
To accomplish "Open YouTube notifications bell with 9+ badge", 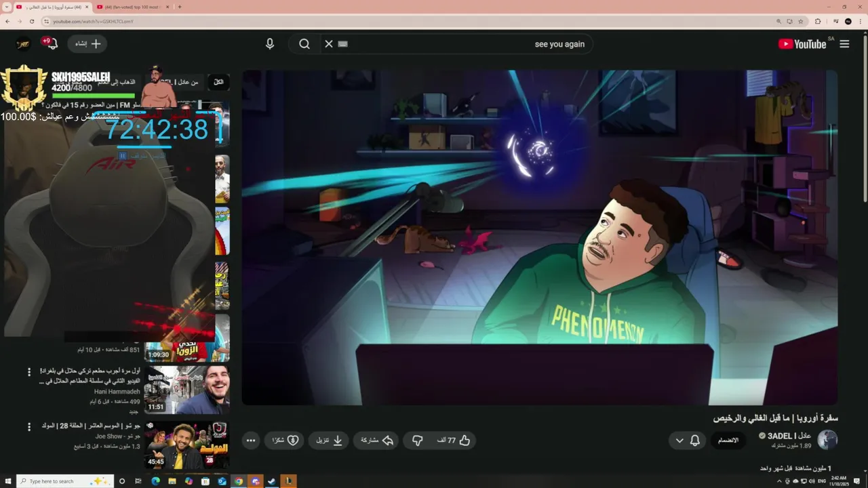I will (x=50, y=43).
